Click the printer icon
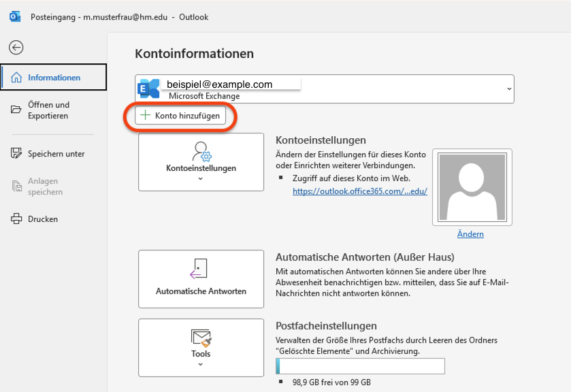Viewport: 571px width, 392px height. click(x=16, y=218)
